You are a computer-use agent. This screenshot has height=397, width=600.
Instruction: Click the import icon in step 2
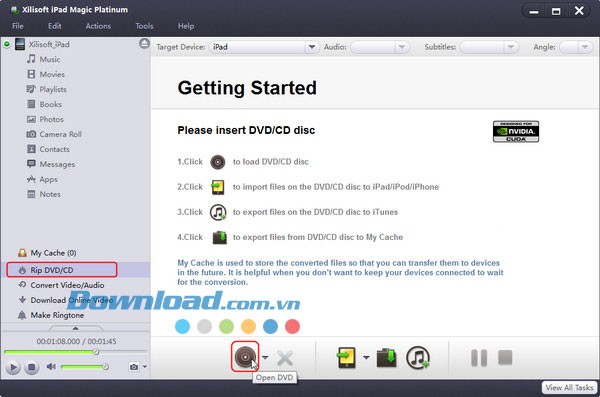coord(218,187)
